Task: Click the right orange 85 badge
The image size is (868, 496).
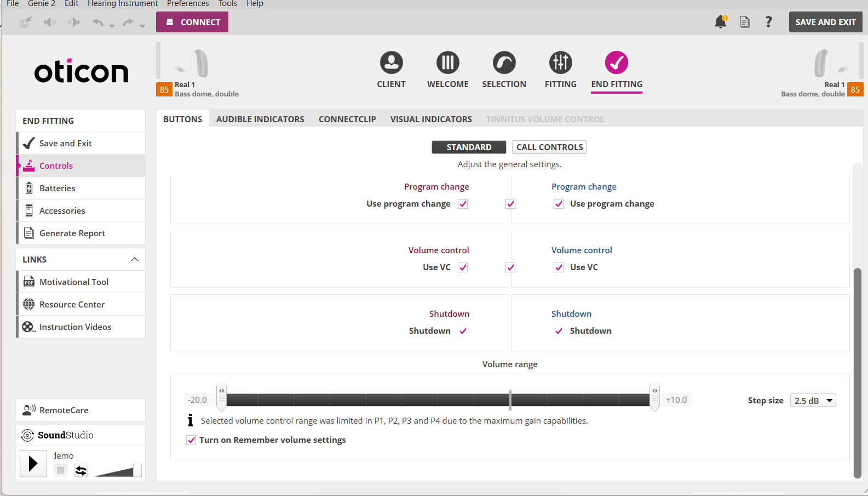Action: pos(855,89)
